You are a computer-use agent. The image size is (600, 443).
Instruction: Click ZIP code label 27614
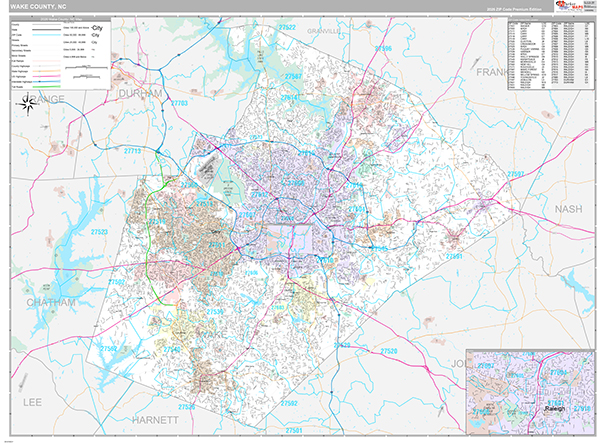[289, 98]
